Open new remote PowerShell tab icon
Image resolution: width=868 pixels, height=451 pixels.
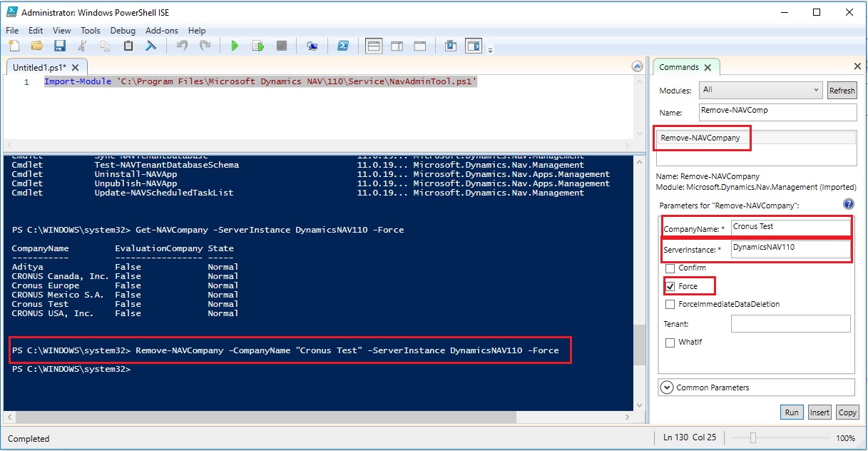click(x=312, y=46)
